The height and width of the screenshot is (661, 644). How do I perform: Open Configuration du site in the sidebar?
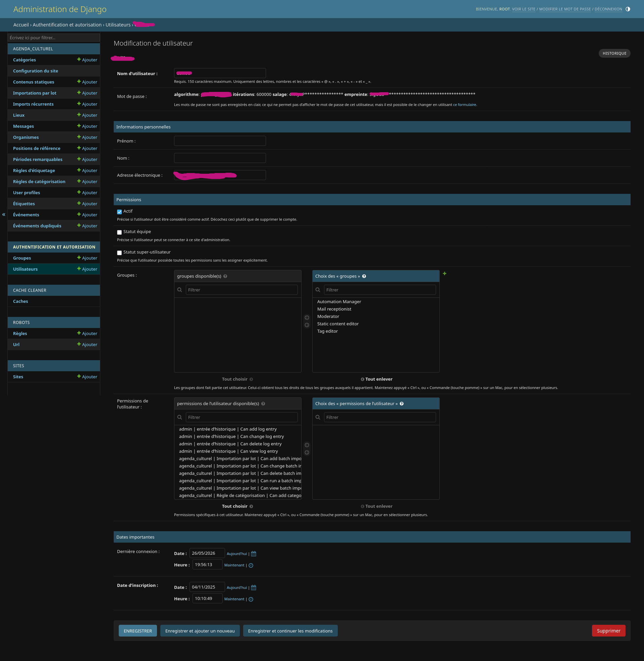point(36,71)
